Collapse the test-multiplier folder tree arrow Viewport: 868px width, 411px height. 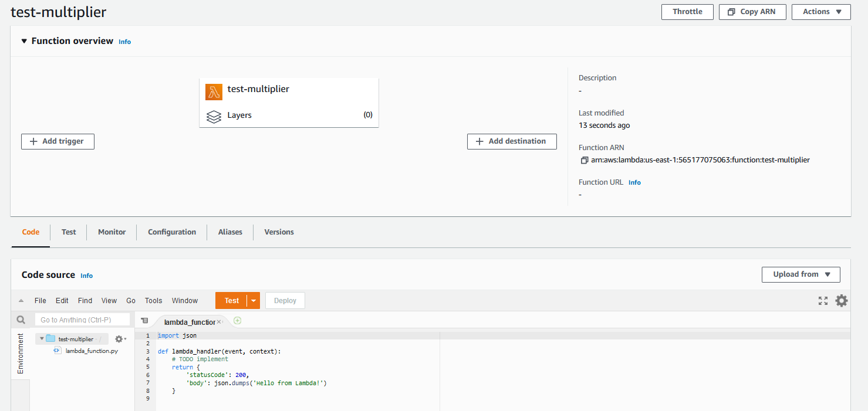42,339
